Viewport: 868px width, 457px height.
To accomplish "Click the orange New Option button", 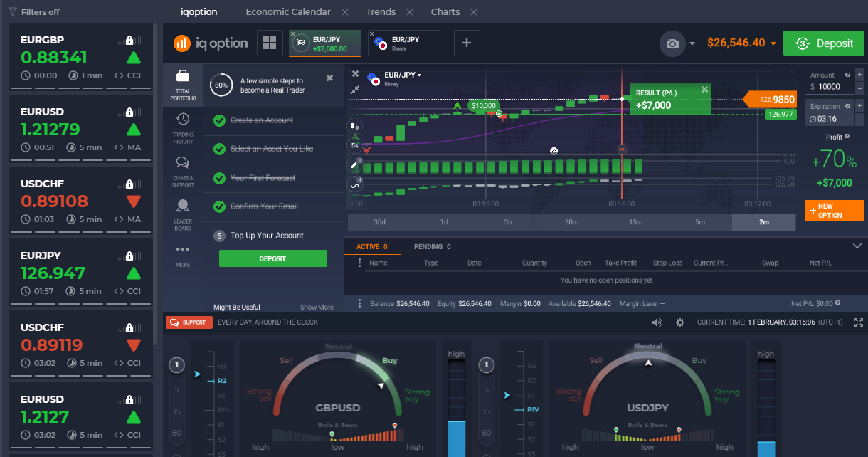I will tap(834, 211).
